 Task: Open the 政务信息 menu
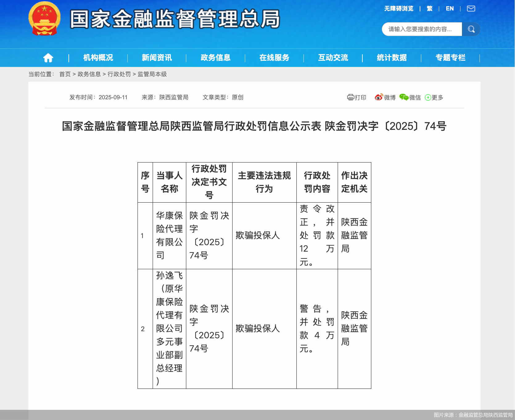[216, 58]
